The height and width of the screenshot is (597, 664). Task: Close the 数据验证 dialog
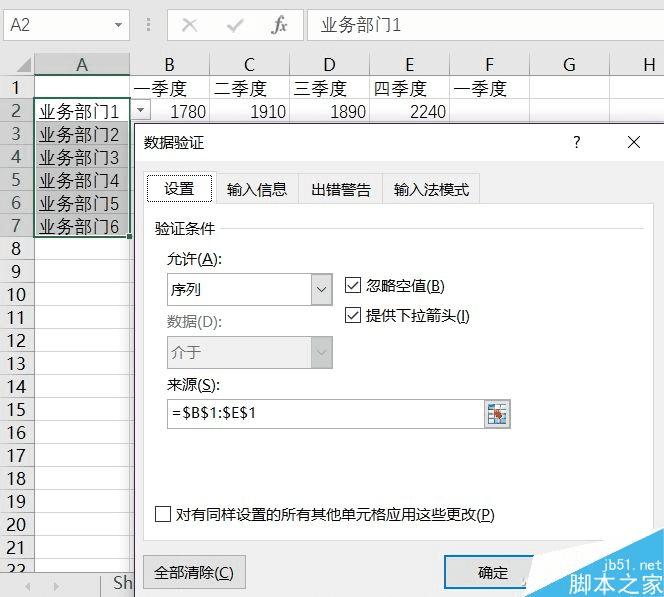(x=634, y=142)
